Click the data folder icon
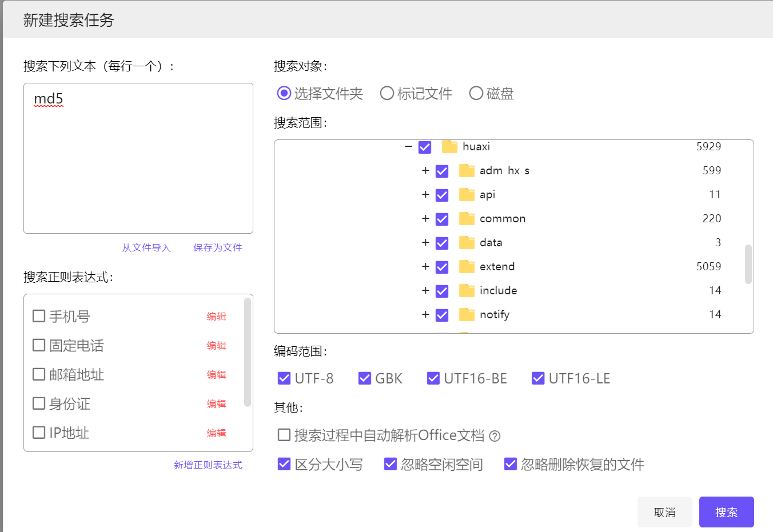 [467, 243]
